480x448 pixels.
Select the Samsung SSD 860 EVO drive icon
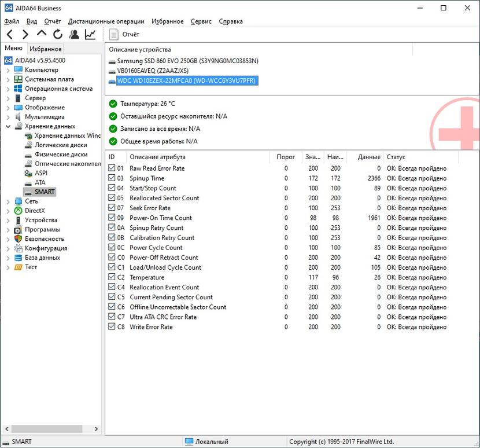[112, 61]
